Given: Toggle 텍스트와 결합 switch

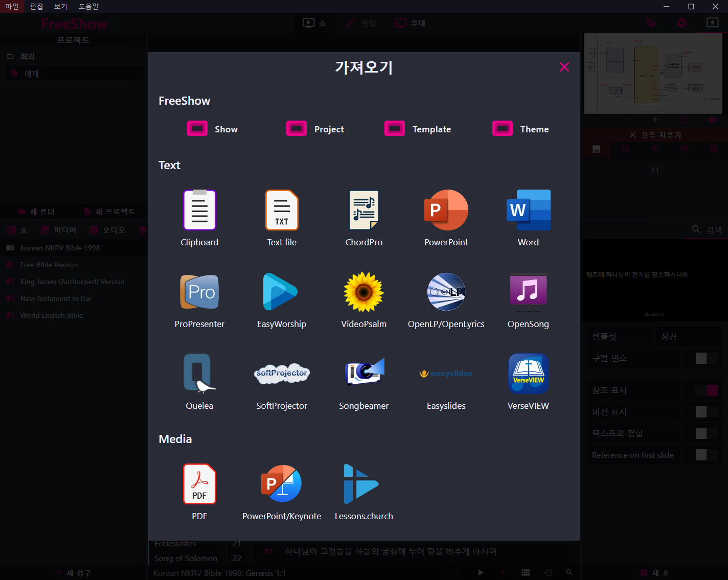Looking at the screenshot, I should tap(707, 433).
